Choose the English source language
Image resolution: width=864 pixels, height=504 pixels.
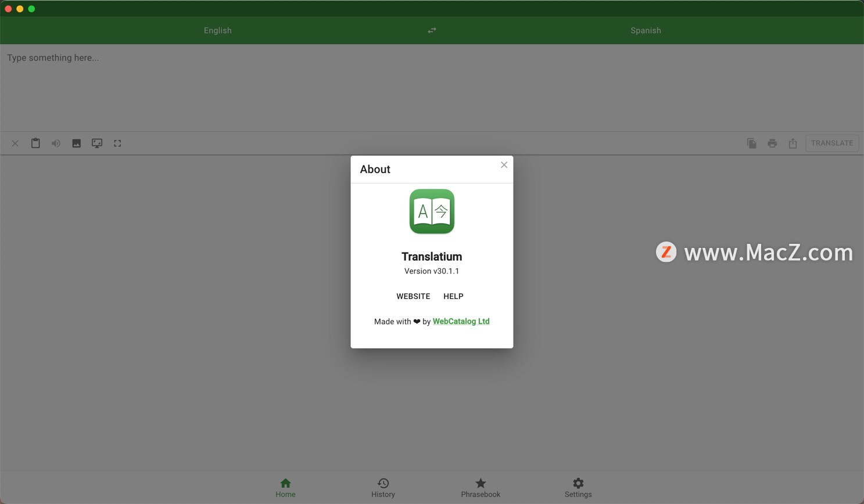tap(218, 30)
